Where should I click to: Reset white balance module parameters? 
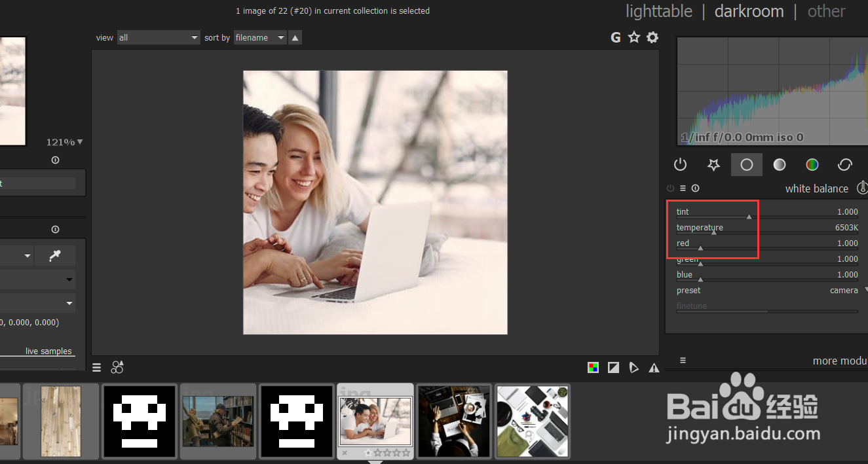point(696,188)
